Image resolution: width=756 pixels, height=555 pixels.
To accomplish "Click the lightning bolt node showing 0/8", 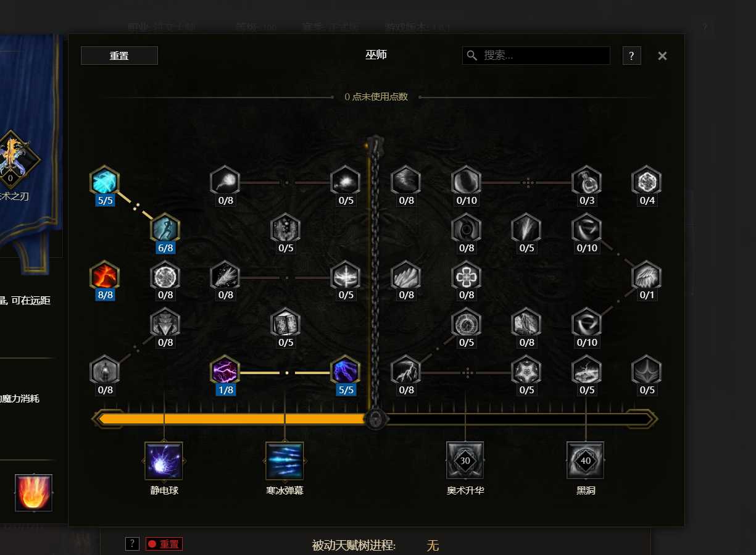I will [x=405, y=370].
